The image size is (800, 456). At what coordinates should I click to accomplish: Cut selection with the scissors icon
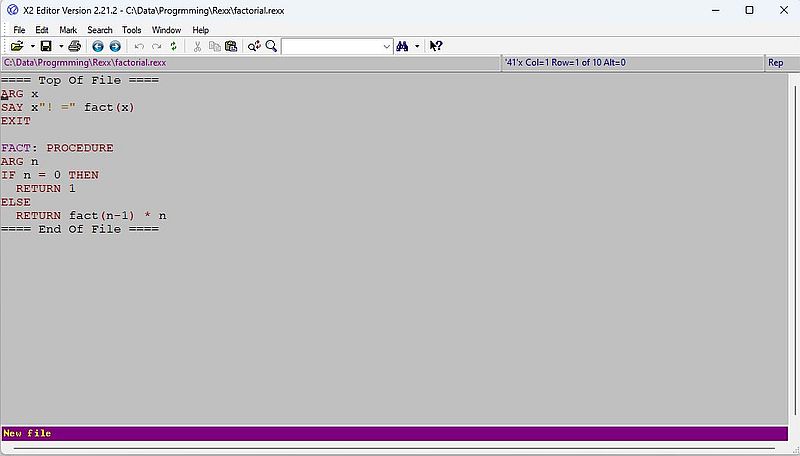(197, 46)
